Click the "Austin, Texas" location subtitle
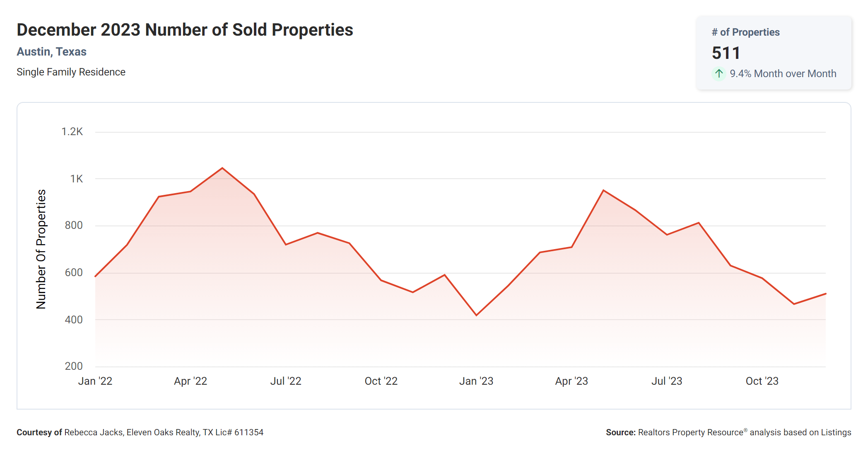The image size is (868, 456). pyautogui.click(x=51, y=52)
